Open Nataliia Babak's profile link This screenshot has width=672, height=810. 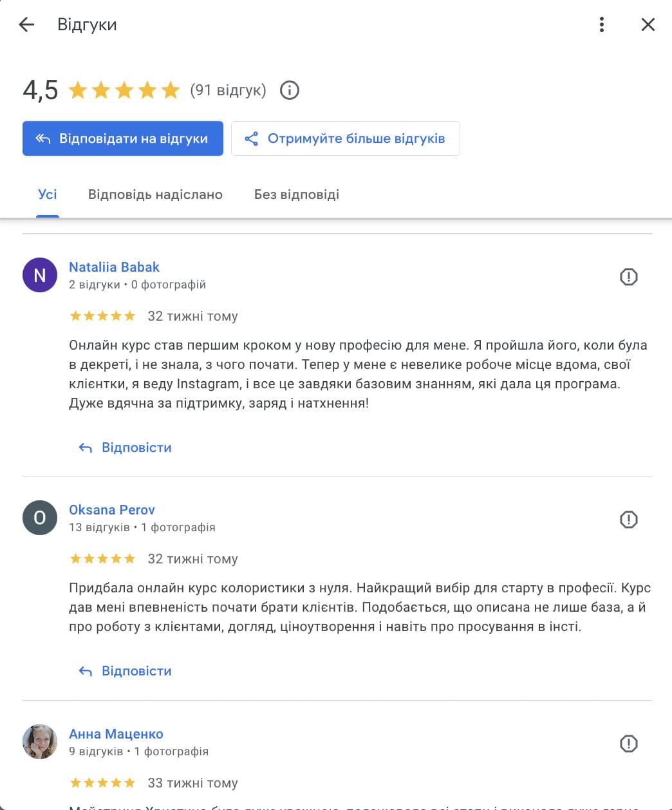(x=114, y=267)
